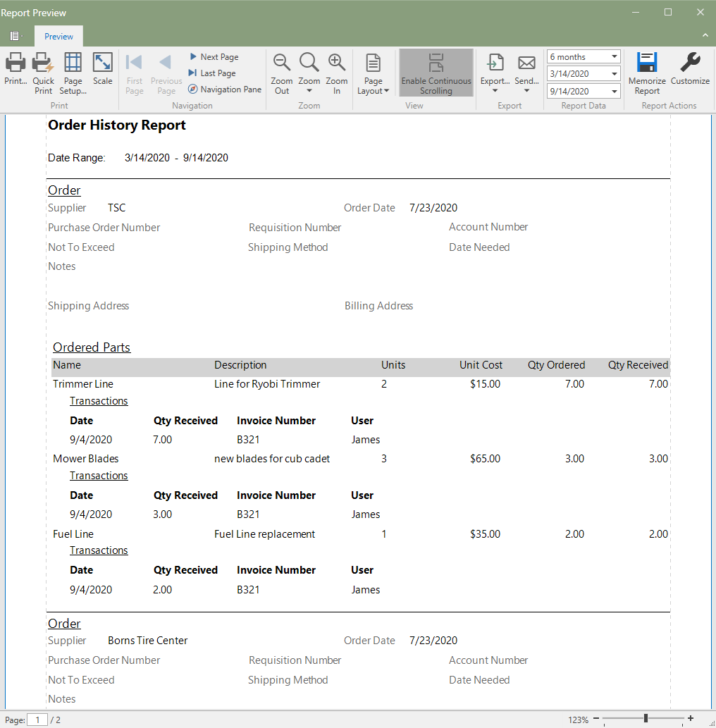Open the 6 months range dropdown

[615, 56]
